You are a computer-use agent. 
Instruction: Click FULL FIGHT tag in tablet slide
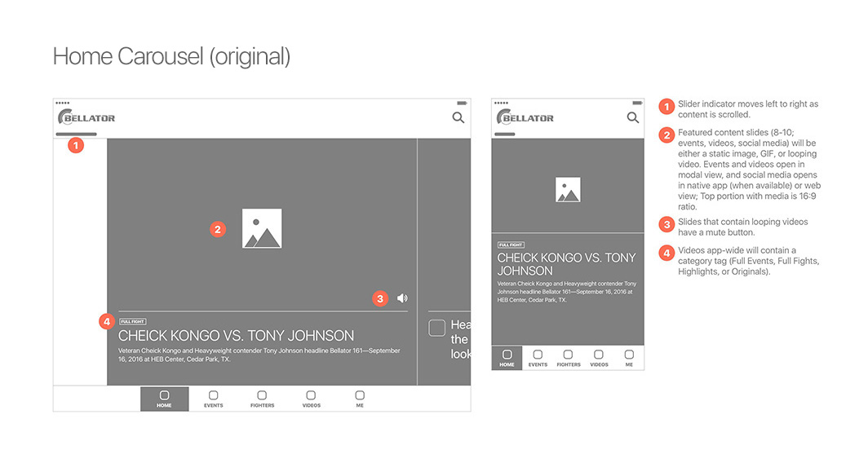tap(133, 321)
